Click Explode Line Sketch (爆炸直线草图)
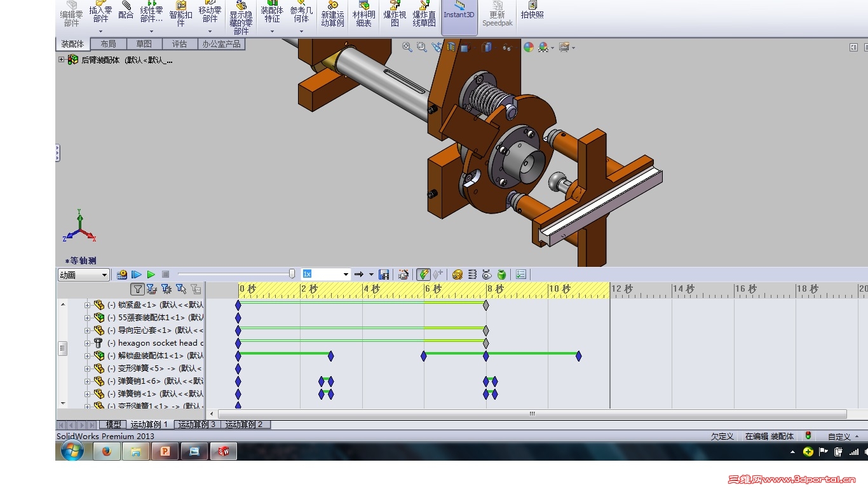The height and width of the screenshot is (488, 868). (x=424, y=14)
